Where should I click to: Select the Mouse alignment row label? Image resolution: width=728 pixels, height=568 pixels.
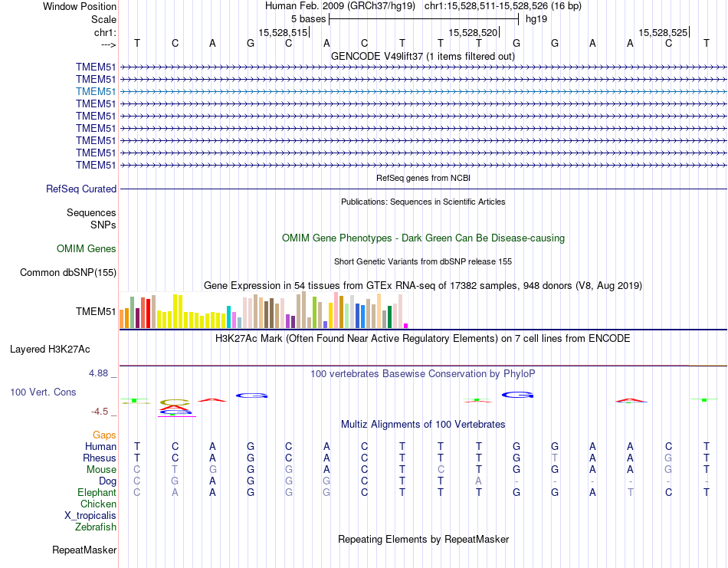[101, 470]
